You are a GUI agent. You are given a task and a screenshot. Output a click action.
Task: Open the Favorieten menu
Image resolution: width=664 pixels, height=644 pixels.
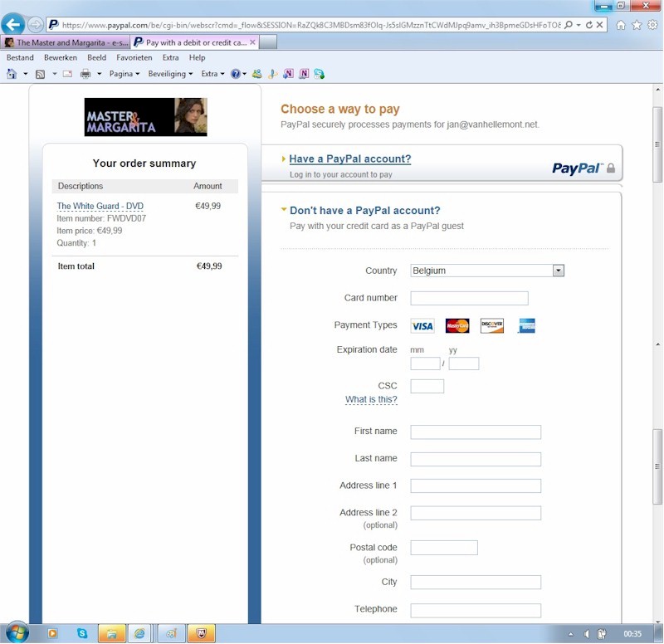pos(134,57)
